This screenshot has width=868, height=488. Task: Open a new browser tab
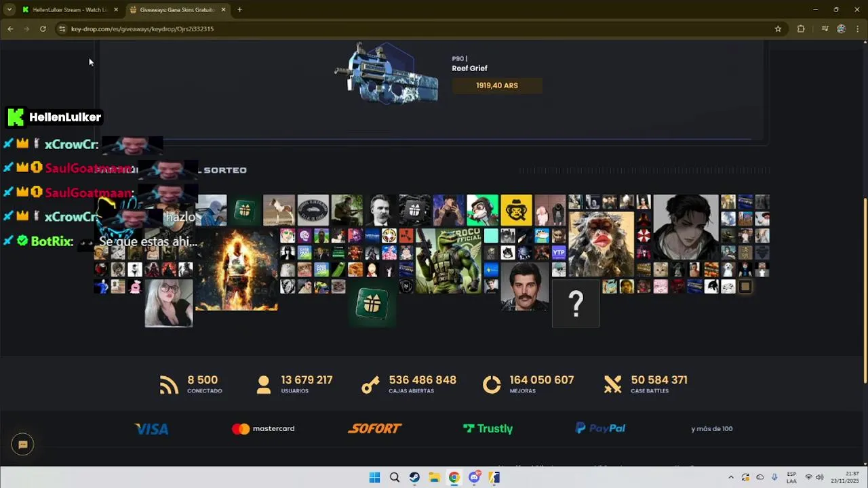239,9
